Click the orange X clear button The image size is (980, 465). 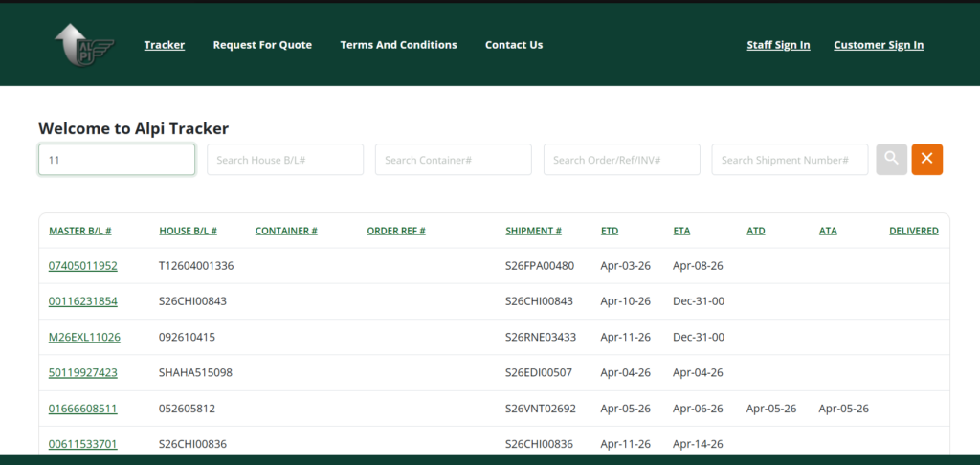[926, 160]
